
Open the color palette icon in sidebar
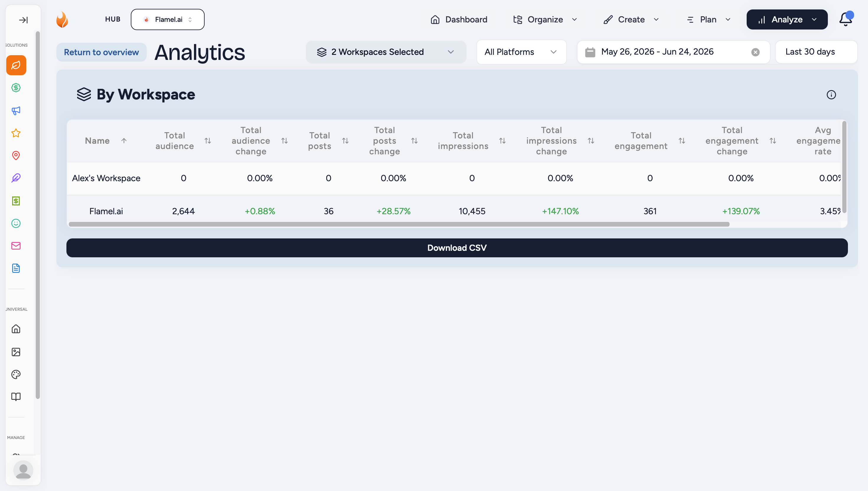(16, 374)
